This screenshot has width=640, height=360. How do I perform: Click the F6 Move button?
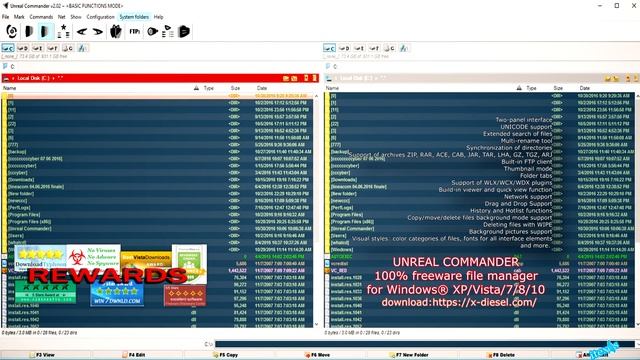pos(320,355)
